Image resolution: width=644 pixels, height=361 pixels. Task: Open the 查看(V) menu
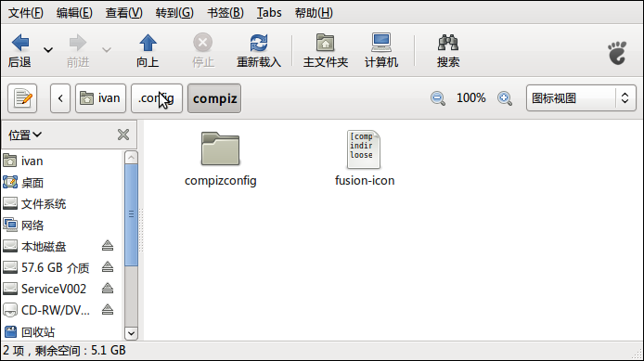coord(123,13)
